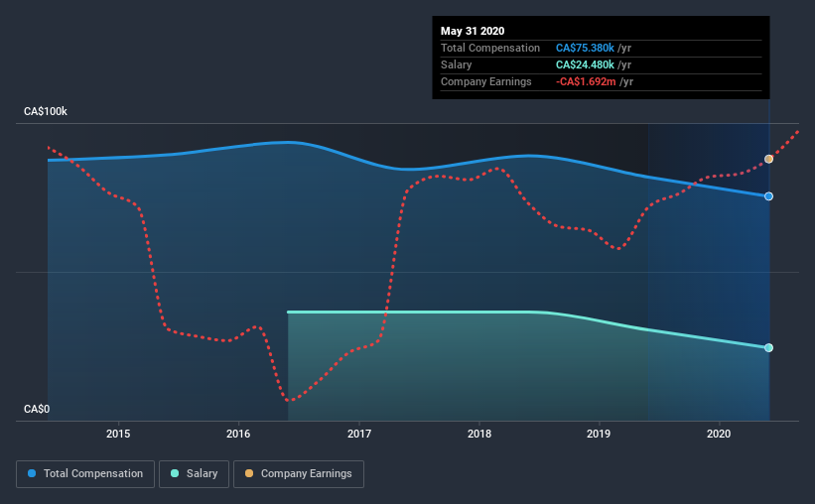Click the CA$100k y-axis label
815x504 pixels.
click(x=46, y=112)
